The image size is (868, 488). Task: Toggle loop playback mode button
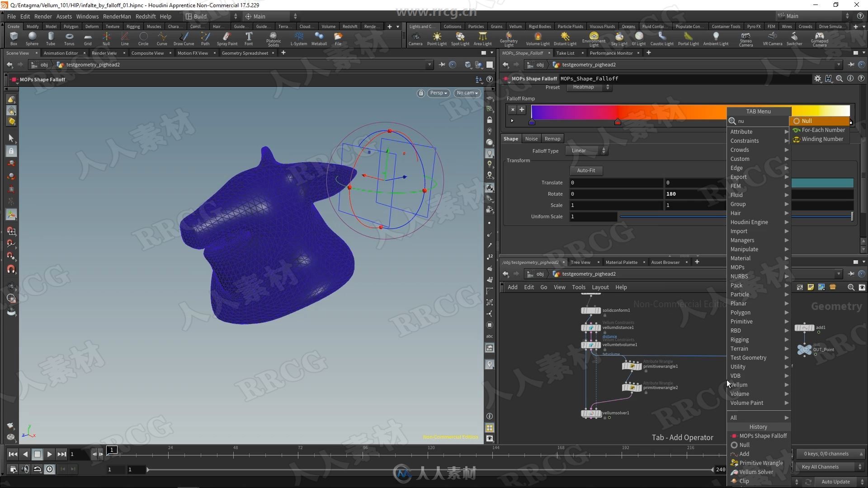(38, 469)
